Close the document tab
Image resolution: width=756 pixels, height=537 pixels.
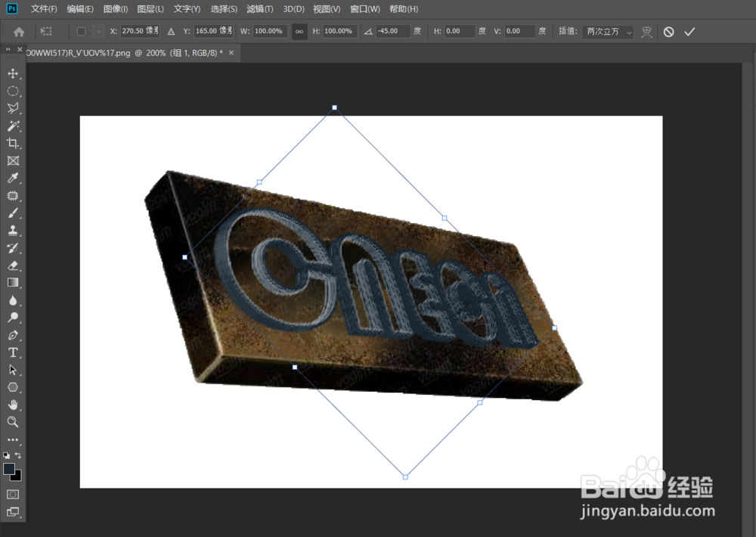point(231,53)
